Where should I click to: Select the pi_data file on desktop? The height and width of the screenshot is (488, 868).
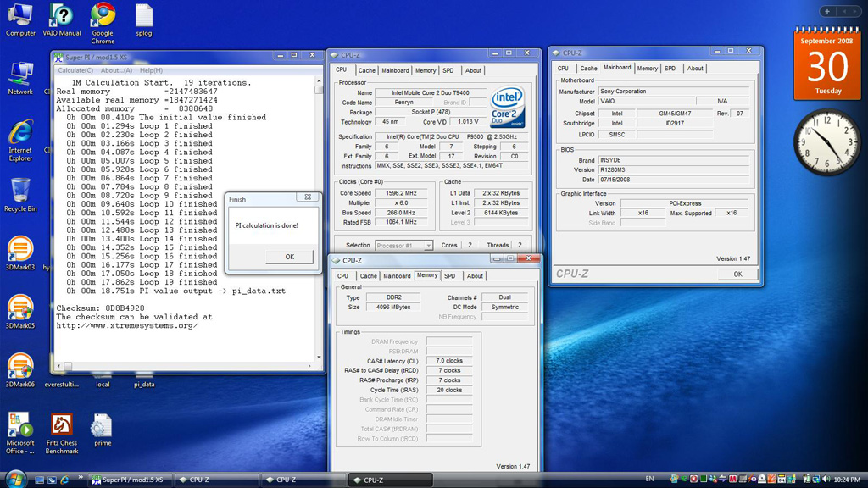pyautogui.click(x=144, y=384)
